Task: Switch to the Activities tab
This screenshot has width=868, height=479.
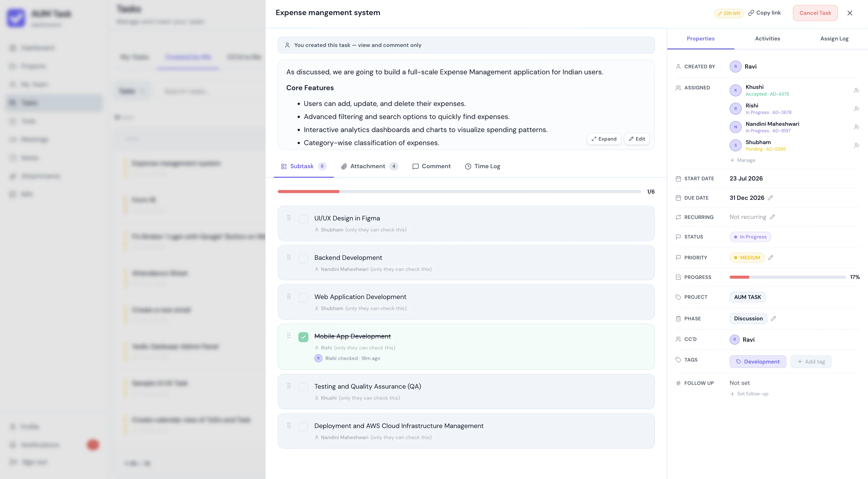Action: tap(767, 38)
